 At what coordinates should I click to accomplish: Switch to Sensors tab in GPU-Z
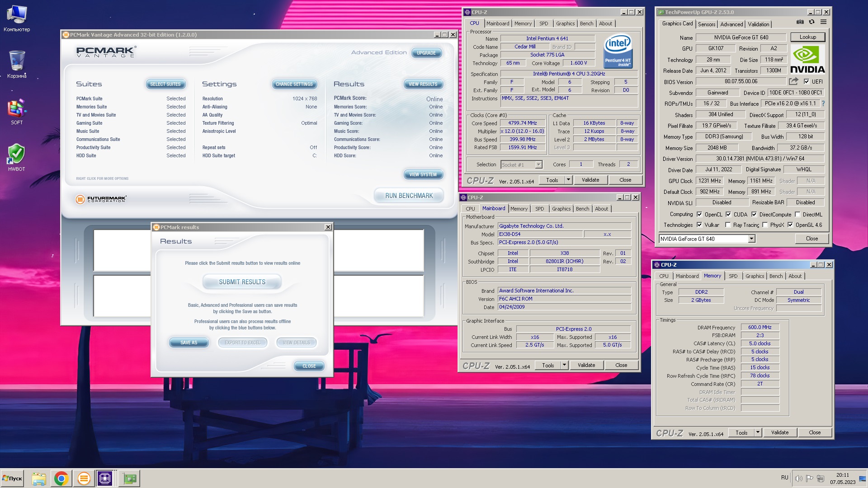pyautogui.click(x=706, y=24)
